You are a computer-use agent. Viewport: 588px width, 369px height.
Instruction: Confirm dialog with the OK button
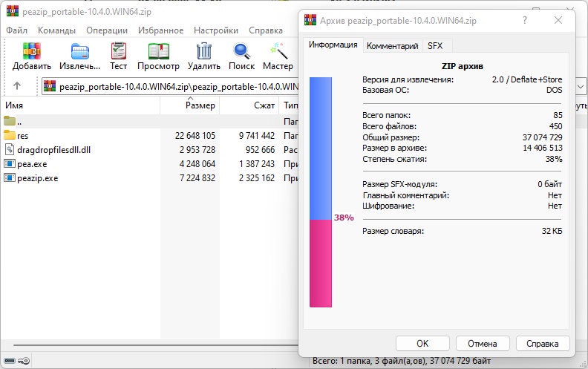[422, 344]
